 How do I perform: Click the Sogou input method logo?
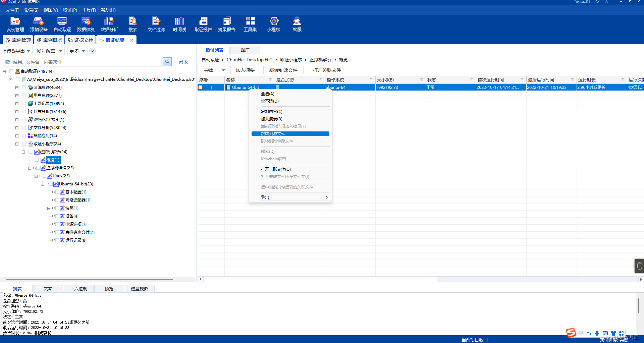pos(571,333)
